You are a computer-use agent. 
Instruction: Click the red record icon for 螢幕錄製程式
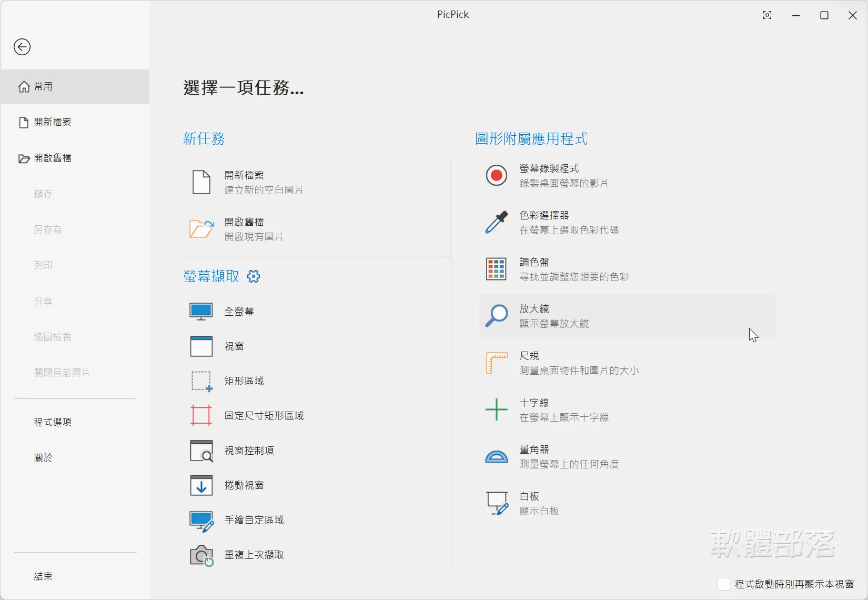(496, 175)
